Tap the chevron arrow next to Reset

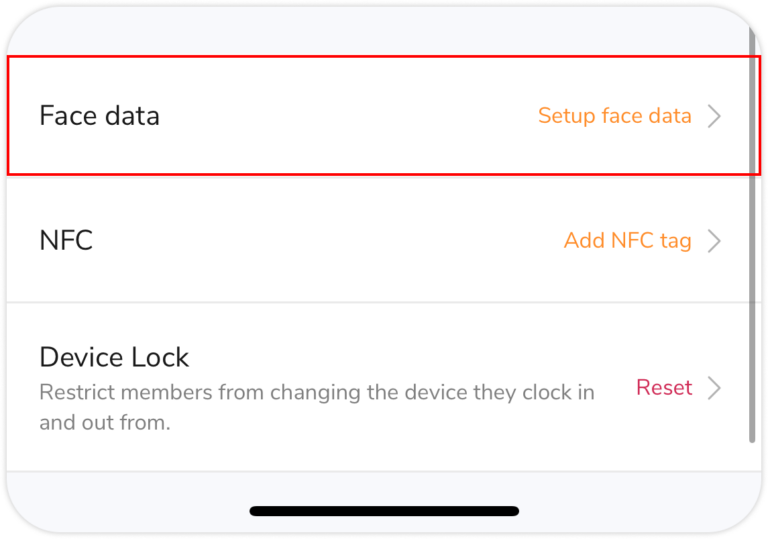coord(714,388)
